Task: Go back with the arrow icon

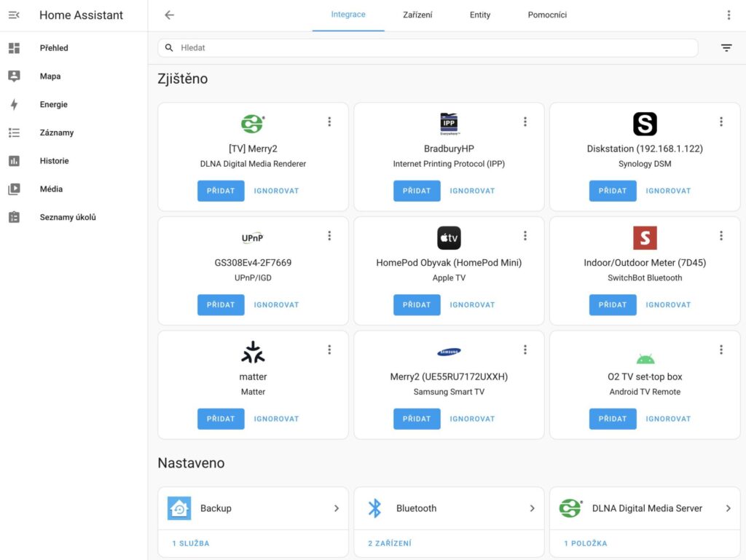Action: (x=169, y=15)
